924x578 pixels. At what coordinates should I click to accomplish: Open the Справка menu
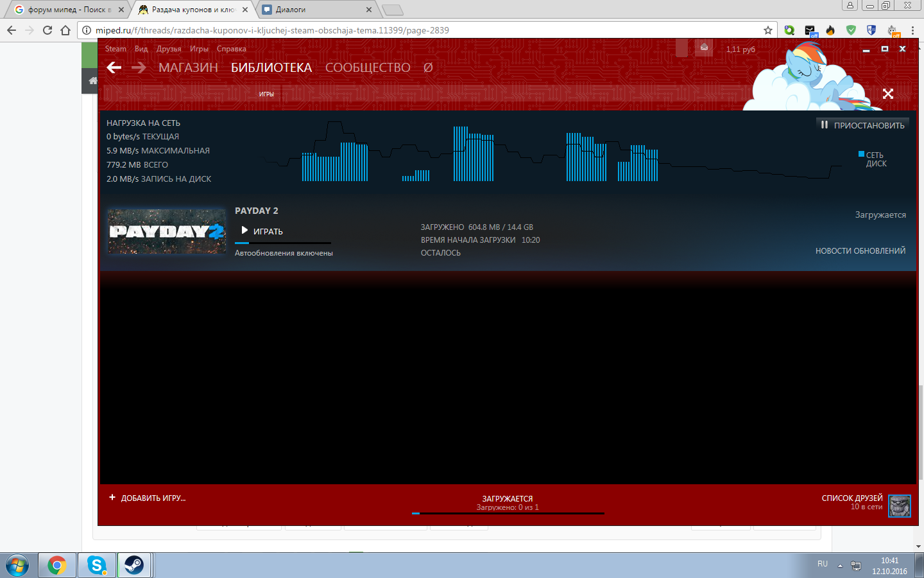[231, 49]
